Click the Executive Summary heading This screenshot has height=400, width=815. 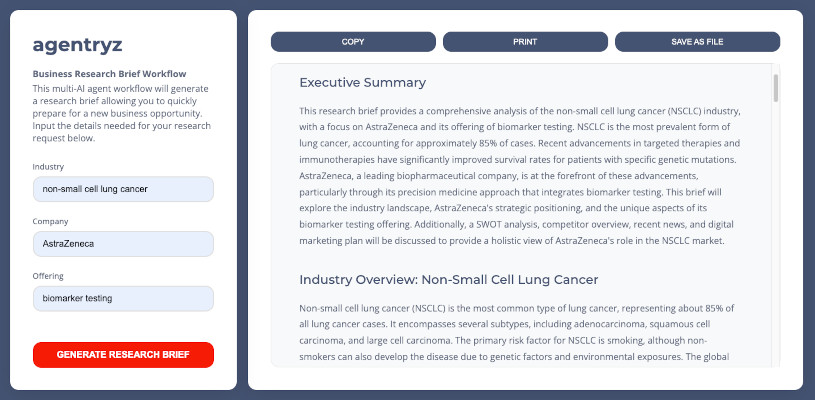(x=362, y=82)
